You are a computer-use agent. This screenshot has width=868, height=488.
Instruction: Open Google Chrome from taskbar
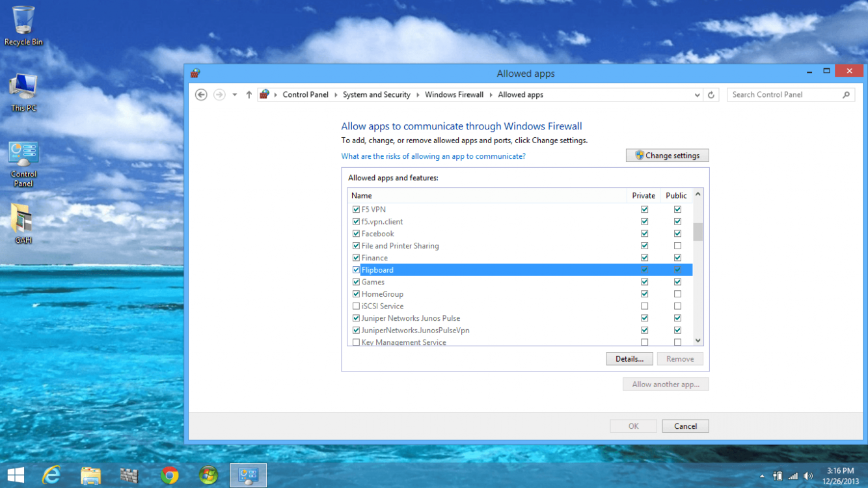point(170,476)
